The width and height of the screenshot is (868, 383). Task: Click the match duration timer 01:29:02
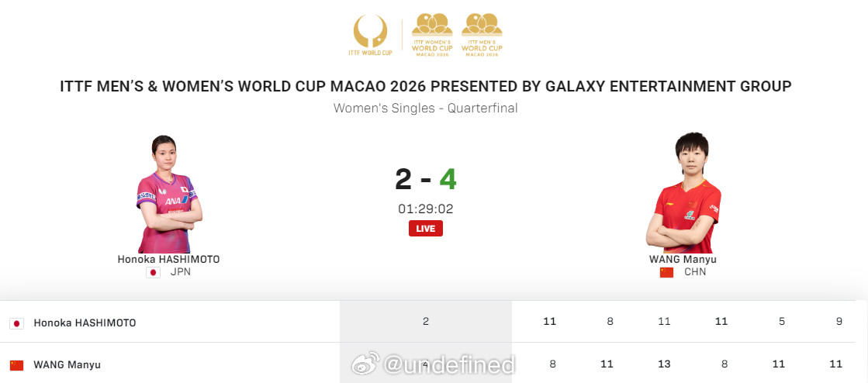pos(426,209)
